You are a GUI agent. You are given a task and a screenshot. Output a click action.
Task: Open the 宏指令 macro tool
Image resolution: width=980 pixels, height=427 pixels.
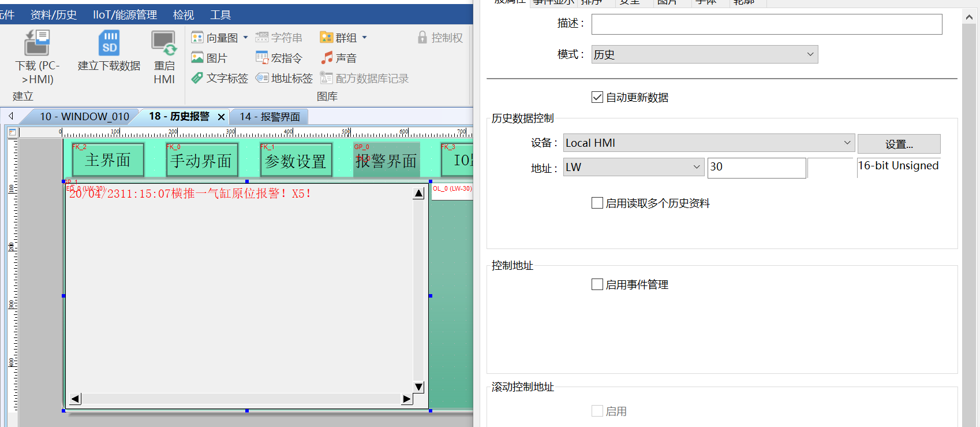click(279, 58)
